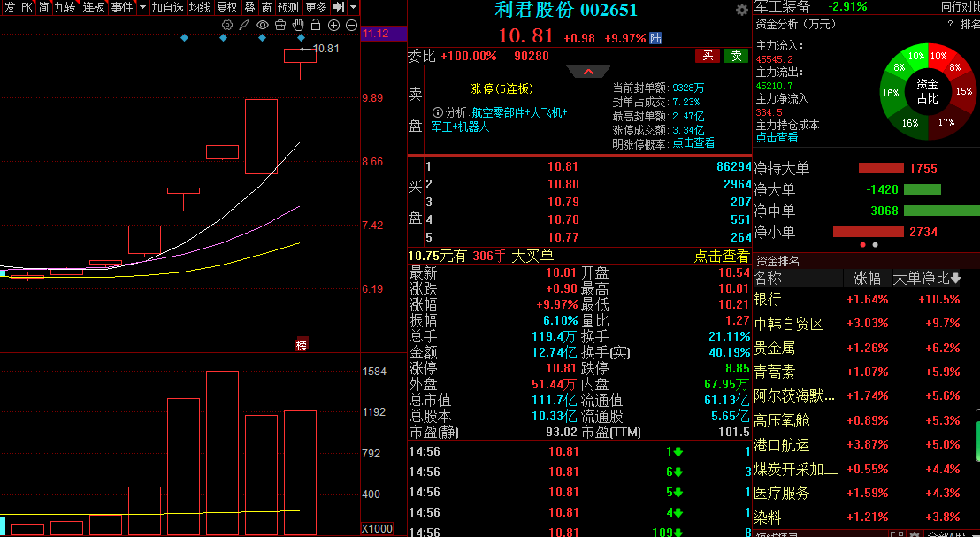980x537 pixels.
Task: Open the 事件 events menu
Action: pyautogui.click(x=122, y=7)
